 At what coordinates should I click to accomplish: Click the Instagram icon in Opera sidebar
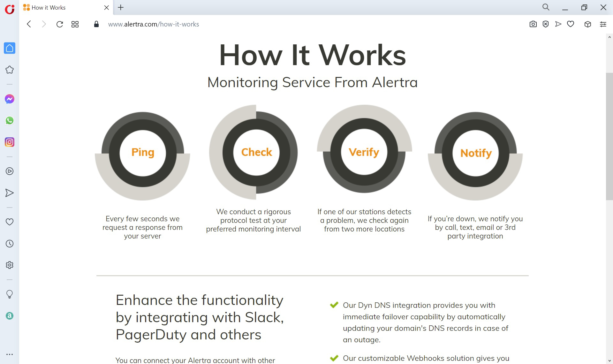[x=10, y=142]
